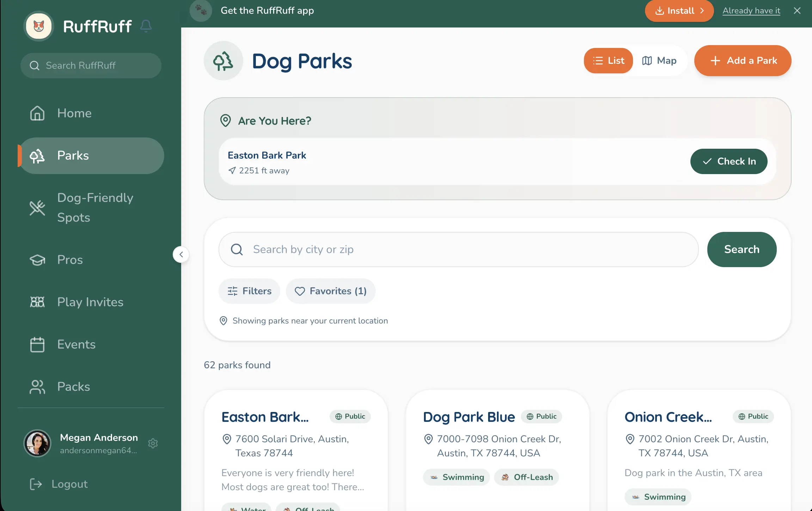Click the Logout icon
Screen dimensions: 812x511
click(x=36, y=484)
